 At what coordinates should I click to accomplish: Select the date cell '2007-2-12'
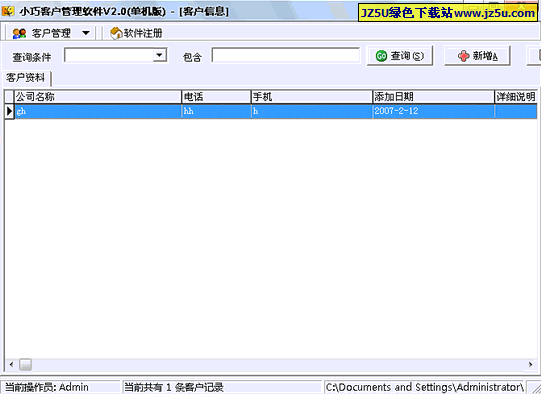click(434, 111)
